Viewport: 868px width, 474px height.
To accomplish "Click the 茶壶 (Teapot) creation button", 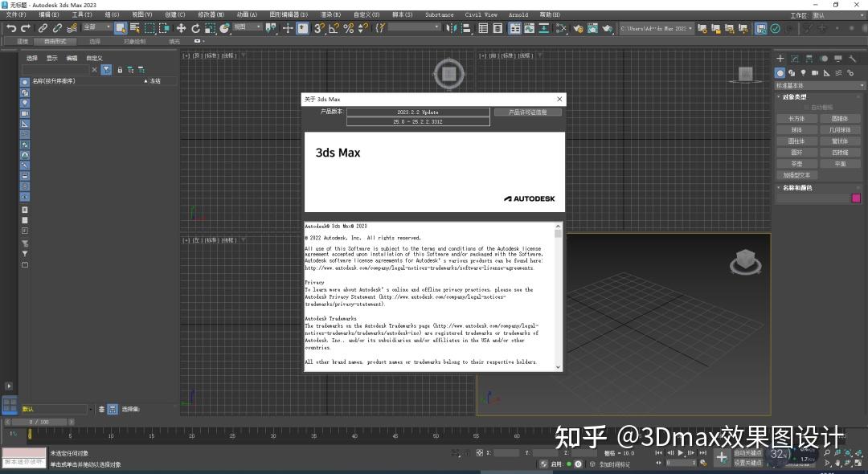I will point(796,163).
